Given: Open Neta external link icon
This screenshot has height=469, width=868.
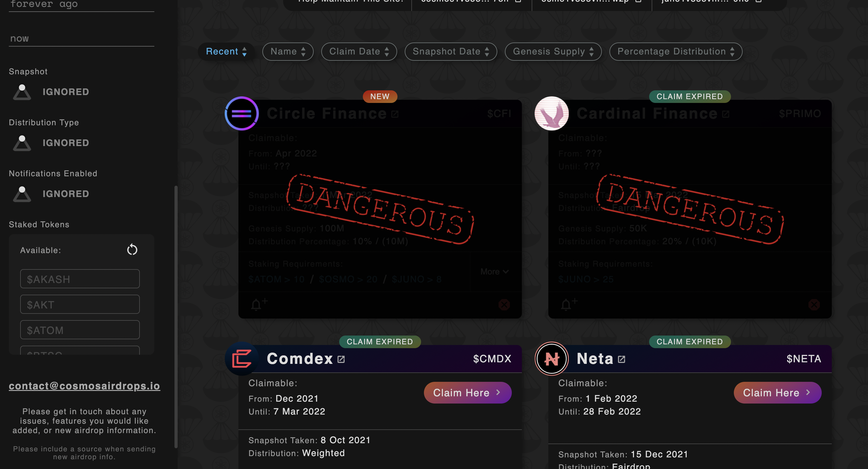Looking at the screenshot, I should click(622, 359).
